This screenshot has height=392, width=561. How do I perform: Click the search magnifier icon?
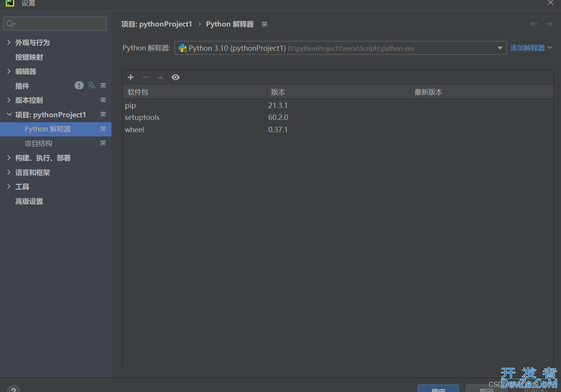pyautogui.click(x=11, y=24)
